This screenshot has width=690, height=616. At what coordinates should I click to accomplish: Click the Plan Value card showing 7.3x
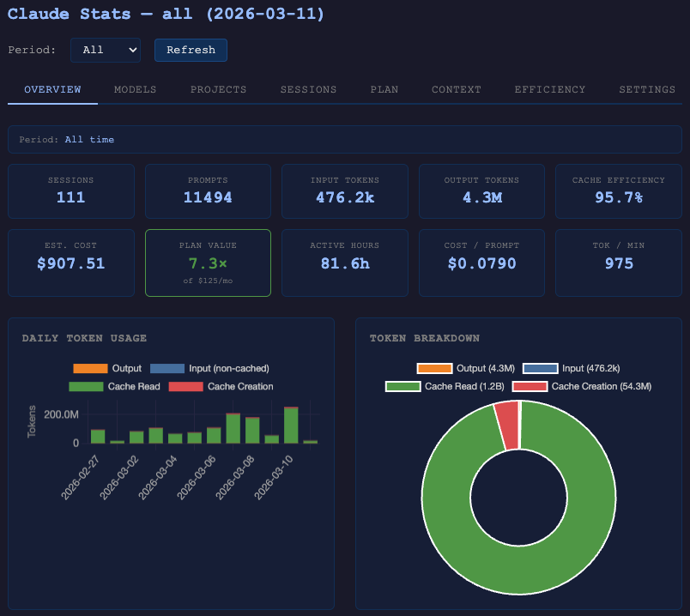pos(208,263)
